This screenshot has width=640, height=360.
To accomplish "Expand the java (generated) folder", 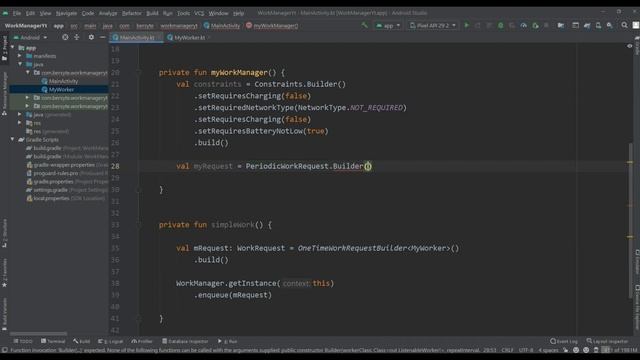I will [x=20, y=115].
